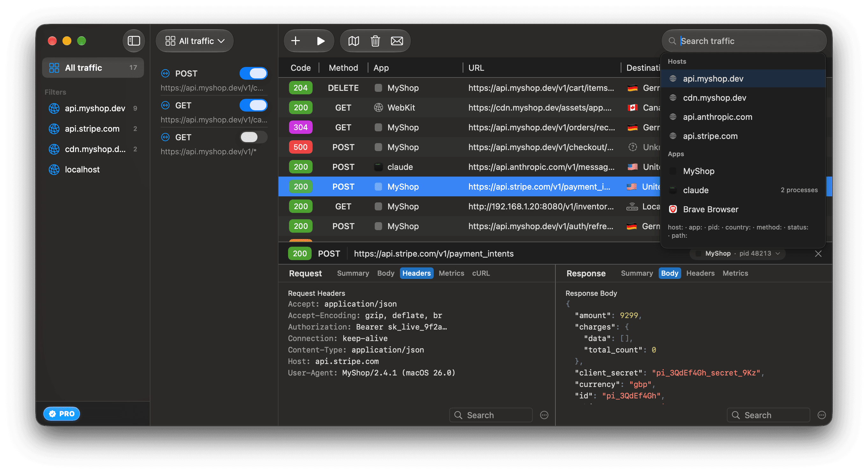The image size is (868, 473).
Task: Click the plus add rule button
Action: [295, 41]
